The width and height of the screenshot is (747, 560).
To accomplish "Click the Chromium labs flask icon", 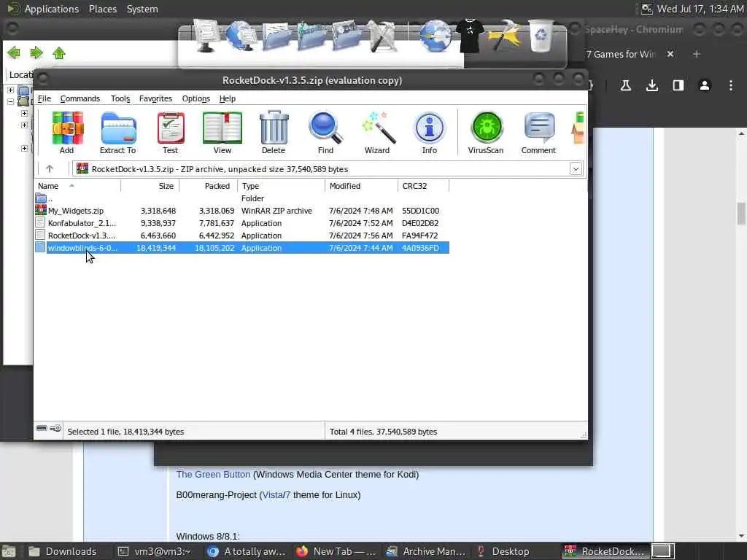I will coord(625,86).
